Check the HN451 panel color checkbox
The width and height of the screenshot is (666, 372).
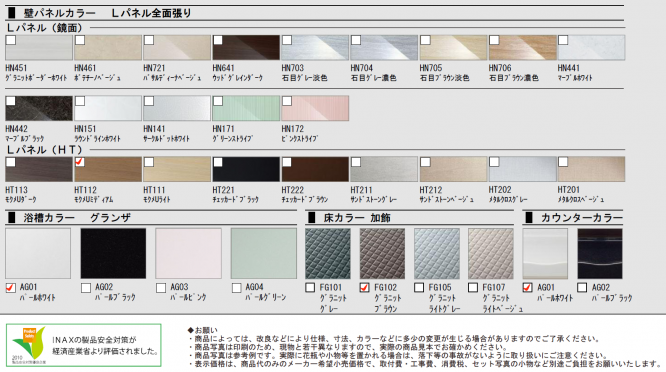11,40
